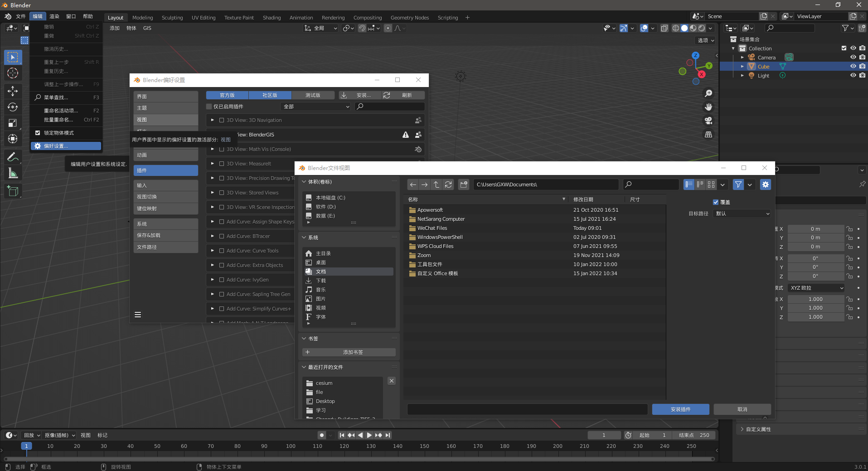Viewport: 868px width, 471px height.
Task: Expand Add Curve: Curve Tools add-on
Action: click(x=212, y=251)
